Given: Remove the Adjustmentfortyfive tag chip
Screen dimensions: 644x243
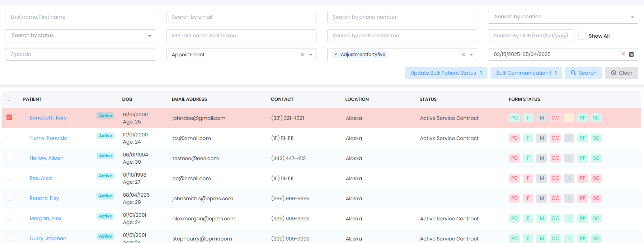Looking at the screenshot, I should click(x=335, y=55).
